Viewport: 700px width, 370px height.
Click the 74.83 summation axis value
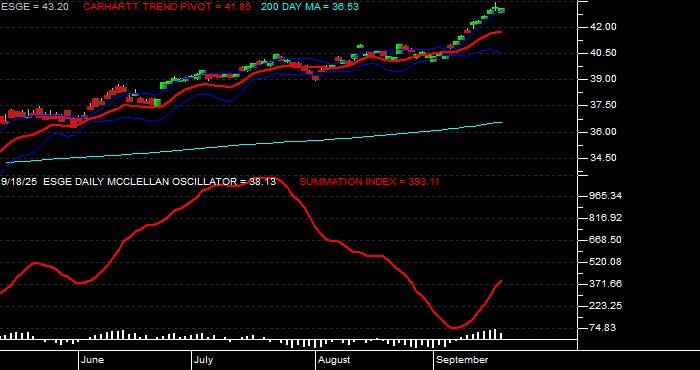pos(604,328)
